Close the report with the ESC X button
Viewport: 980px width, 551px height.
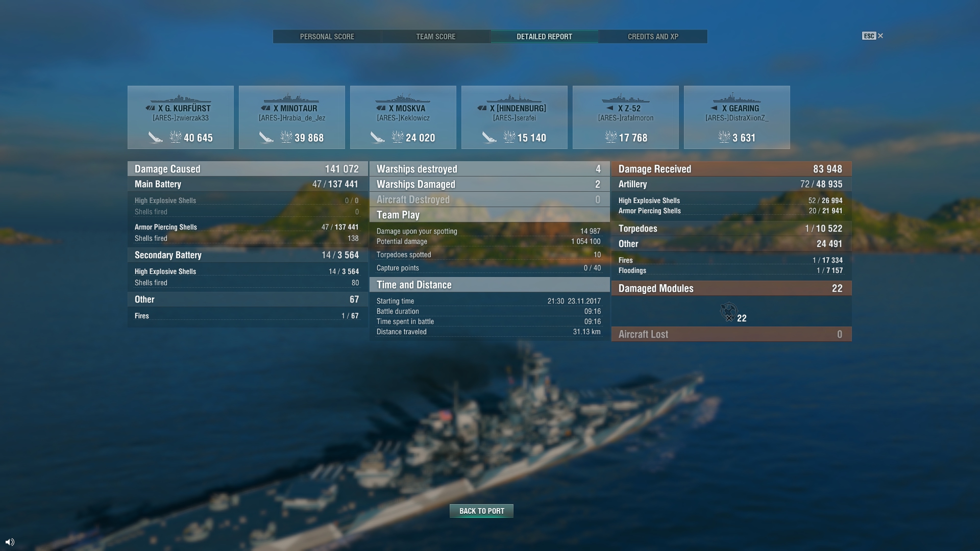click(873, 36)
